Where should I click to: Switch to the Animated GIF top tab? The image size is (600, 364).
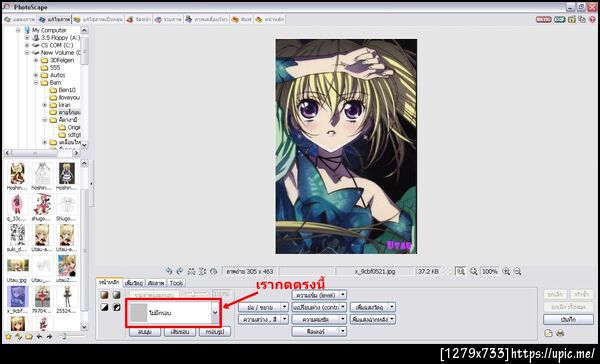click(207, 19)
